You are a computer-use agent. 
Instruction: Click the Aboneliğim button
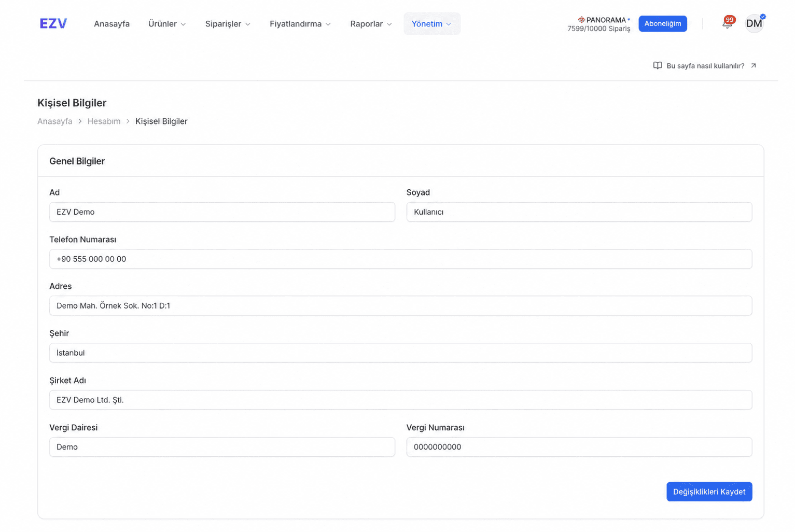click(x=663, y=24)
